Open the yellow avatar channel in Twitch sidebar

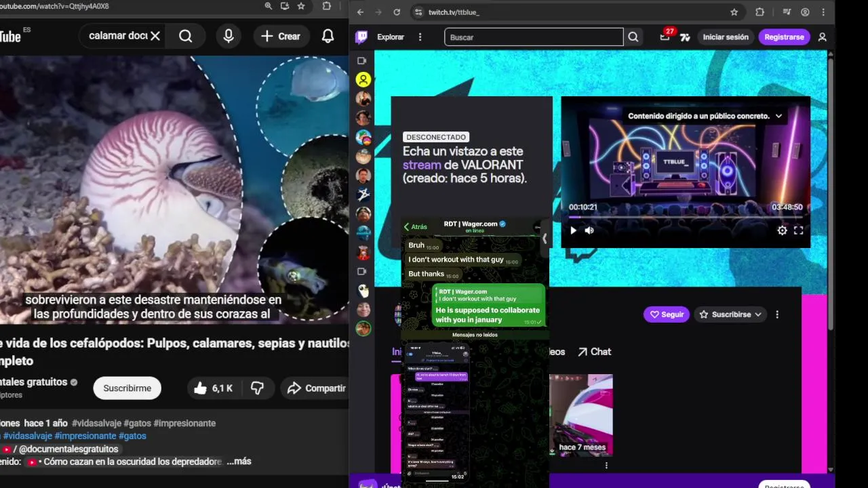coord(363,80)
